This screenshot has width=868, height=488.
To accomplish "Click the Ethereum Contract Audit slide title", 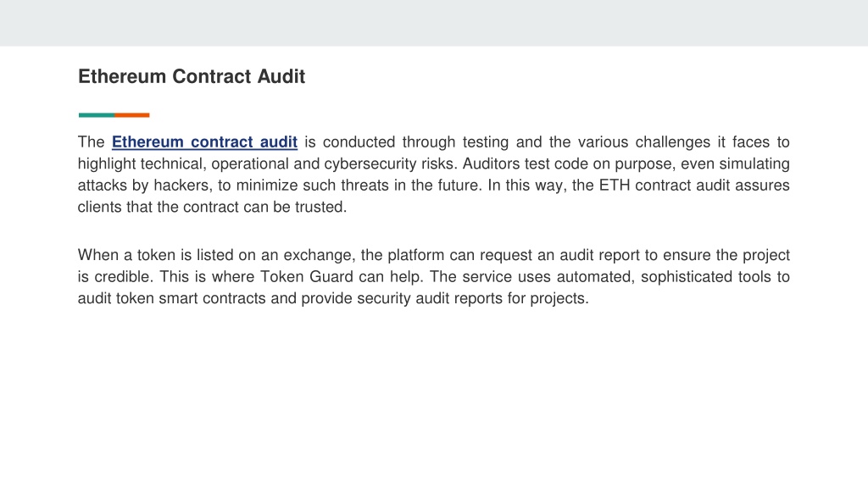I will pyautogui.click(x=192, y=76).
